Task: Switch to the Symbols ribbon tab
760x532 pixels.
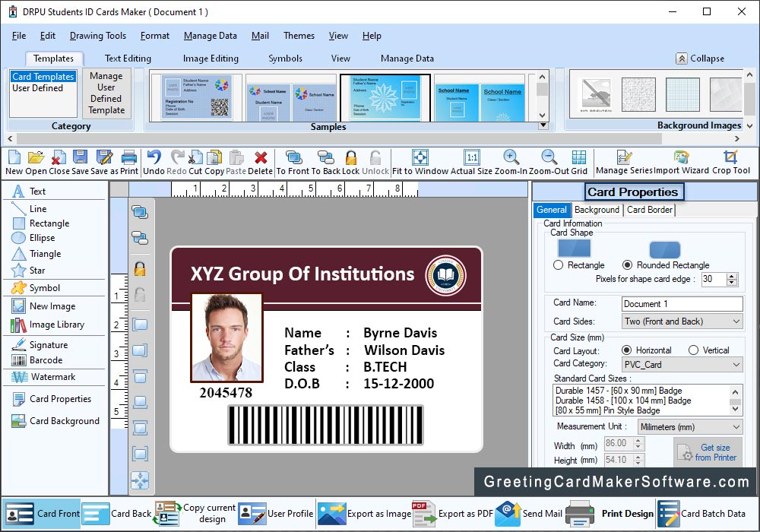Action: coord(286,59)
